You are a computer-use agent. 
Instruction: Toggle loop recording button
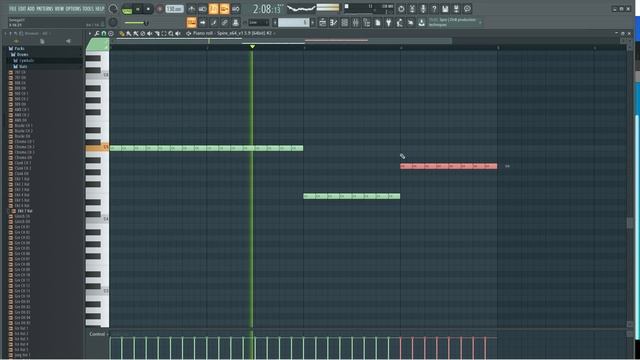coord(236,9)
